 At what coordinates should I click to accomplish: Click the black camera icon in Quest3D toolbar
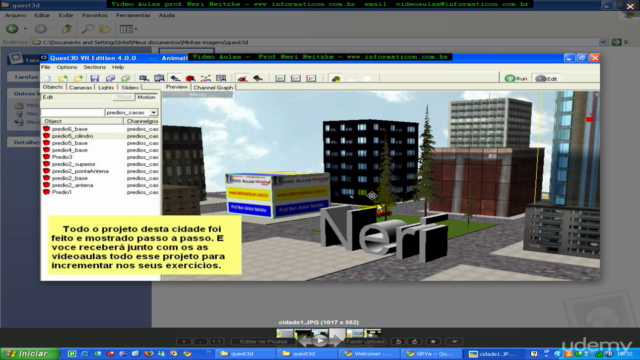[x=258, y=78]
